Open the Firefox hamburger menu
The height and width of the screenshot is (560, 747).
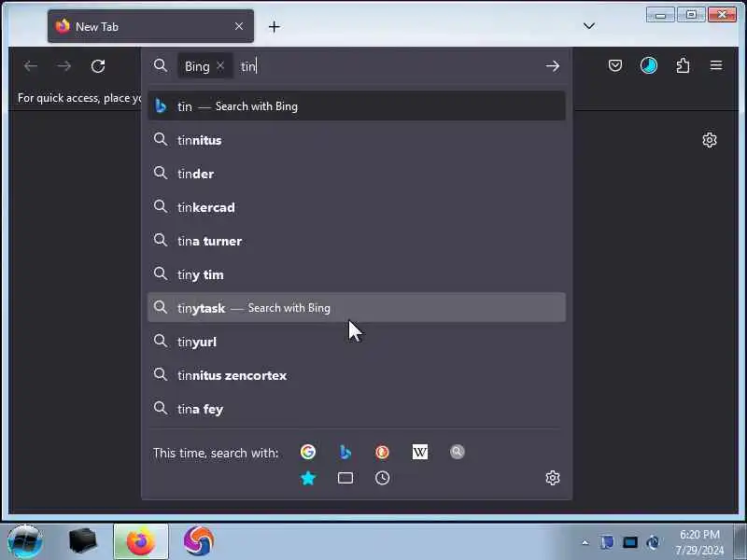click(x=716, y=65)
